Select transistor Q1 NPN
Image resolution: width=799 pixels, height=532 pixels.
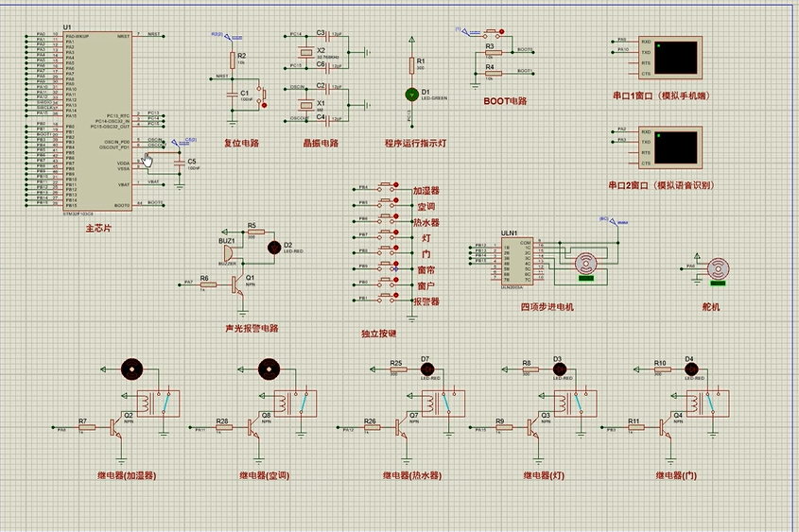click(x=237, y=285)
